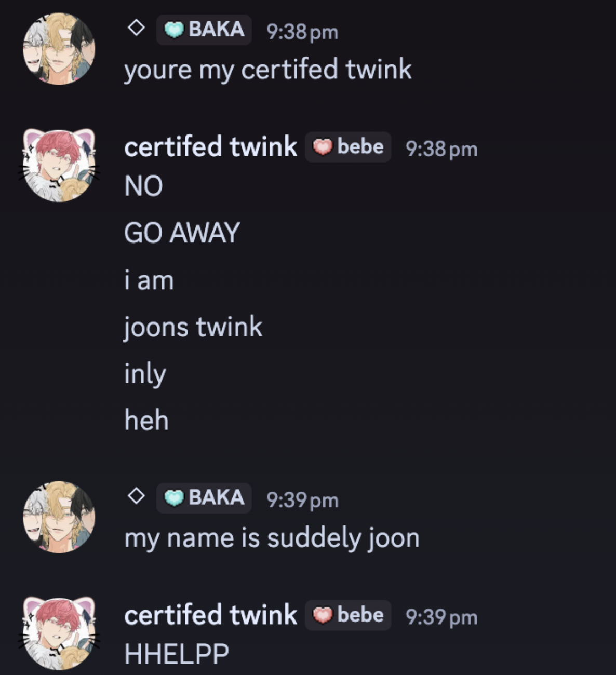Open the BAKA avatar next to the 9:39 pm message
Image resolution: width=616 pixels, height=675 pixels.
[59, 517]
